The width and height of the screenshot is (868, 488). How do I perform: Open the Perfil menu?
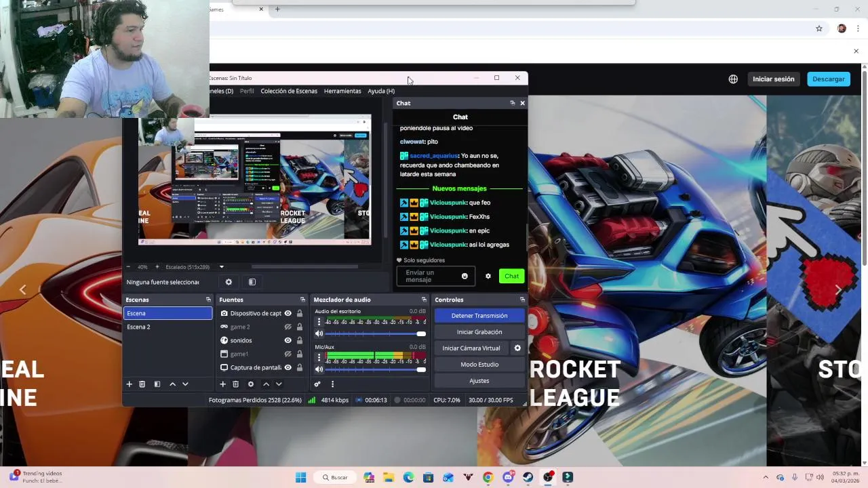[x=247, y=91]
